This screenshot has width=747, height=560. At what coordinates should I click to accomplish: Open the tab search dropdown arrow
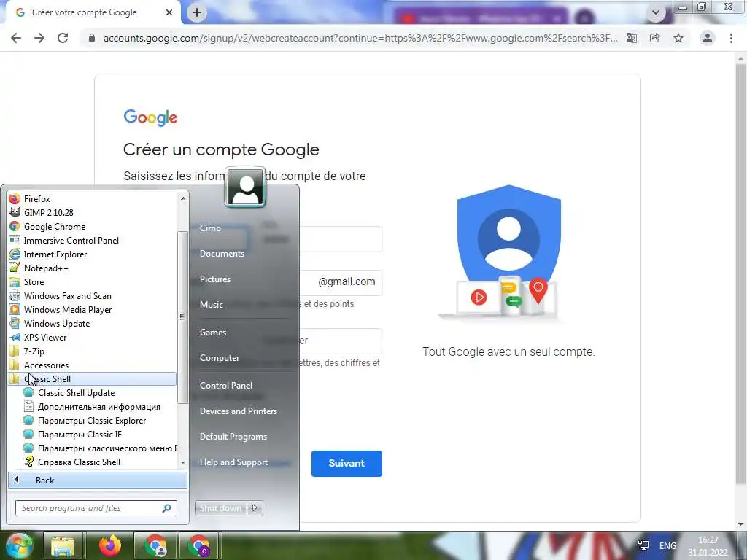pyautogui.click(x=656, y=12)
